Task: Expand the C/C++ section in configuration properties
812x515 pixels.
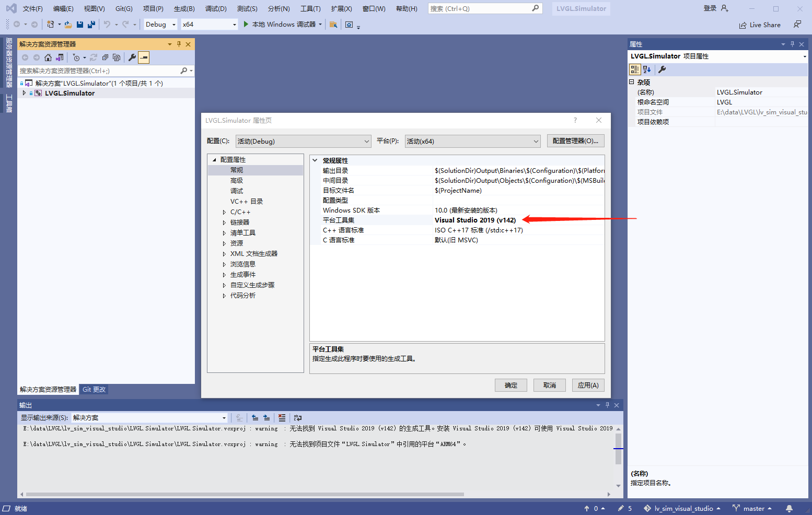Action: pos(224,212)
